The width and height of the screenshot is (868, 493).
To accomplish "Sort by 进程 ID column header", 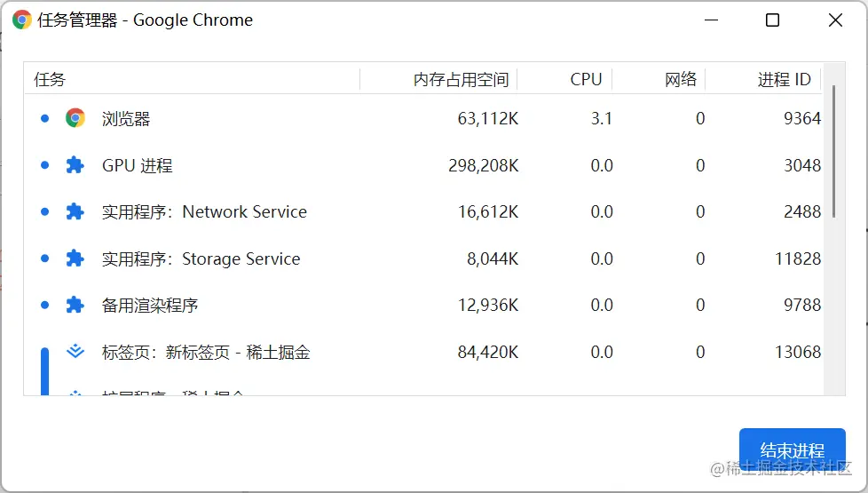I will point(784,79).
